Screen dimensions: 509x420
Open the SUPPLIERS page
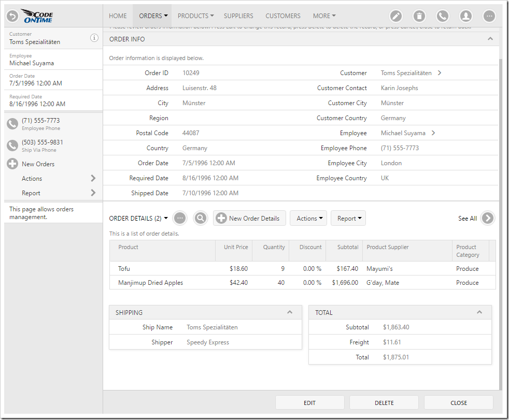pos(238,16)
